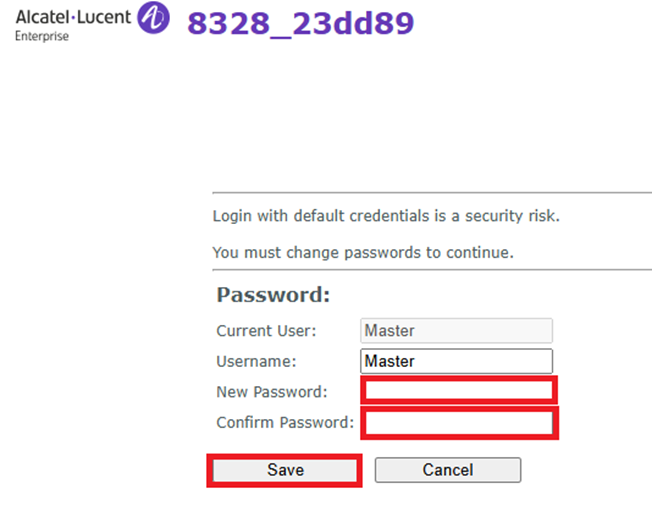652x522 pixels.
Task: Focus the Confirm Password input field
Action: 459,424
